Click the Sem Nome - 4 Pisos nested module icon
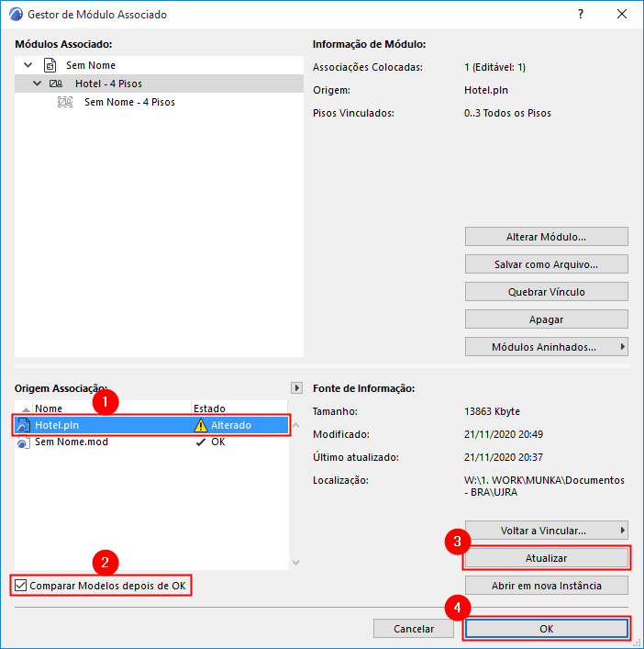The image size is (644, 649). [x=65, y=102]
